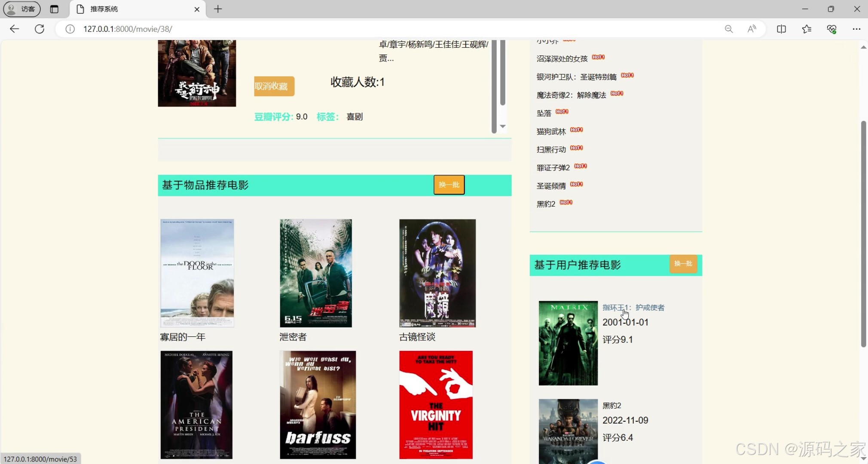Click 换一批 under 基于用户推荐电影
Viewport: 868px width, 464px height.
pyautogui.click(x=683, y=264)
